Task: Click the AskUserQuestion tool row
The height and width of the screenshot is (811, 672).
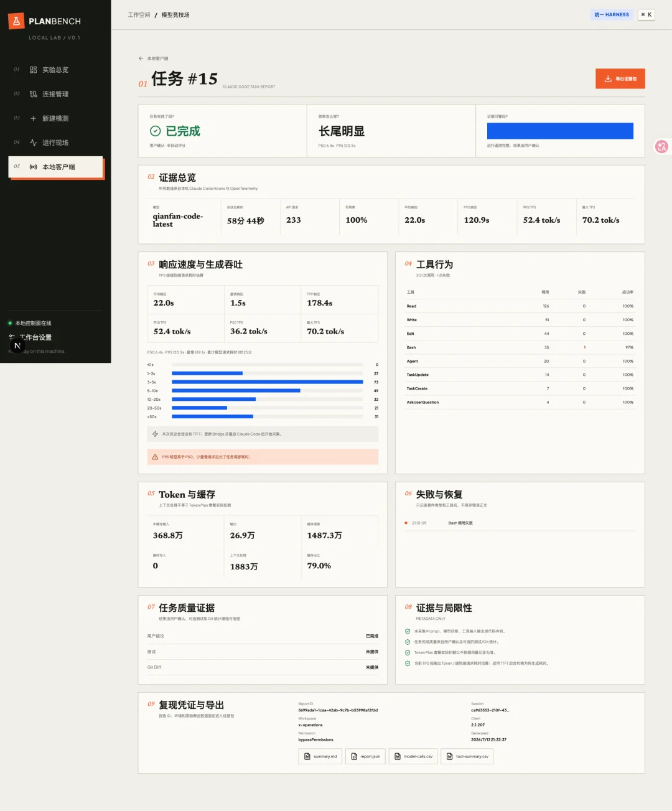Action: 520,402
